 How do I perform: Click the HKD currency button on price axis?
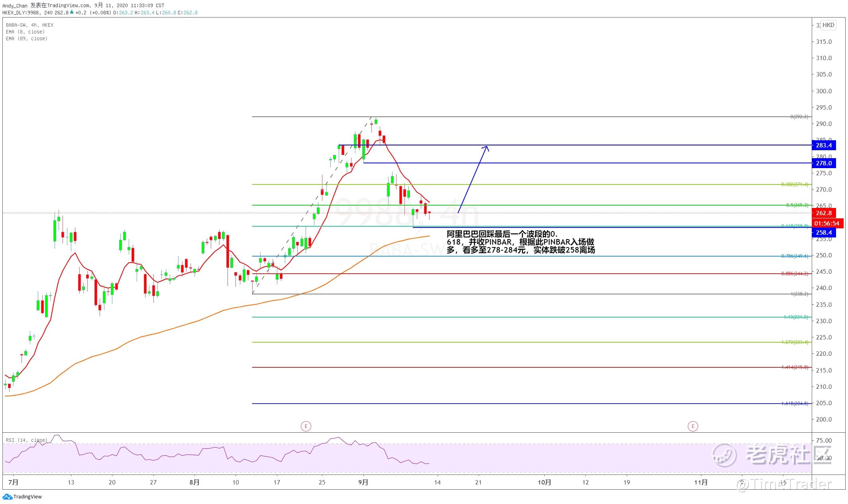pyautogui.click(x=828, y=25)
